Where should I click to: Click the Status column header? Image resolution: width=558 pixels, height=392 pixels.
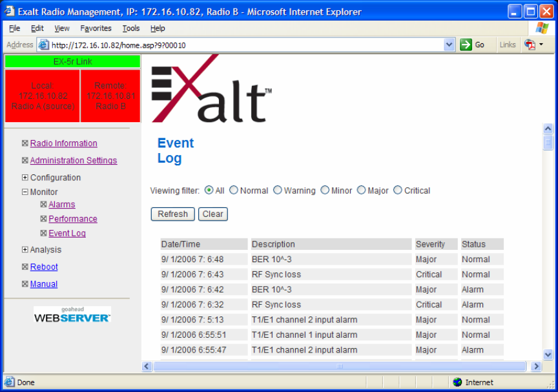(x=482, y=244)
